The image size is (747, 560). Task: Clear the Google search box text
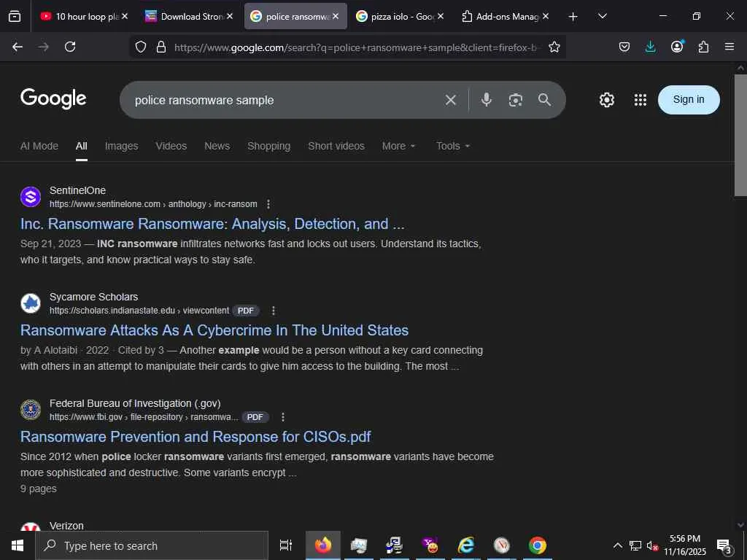(451, 100)
